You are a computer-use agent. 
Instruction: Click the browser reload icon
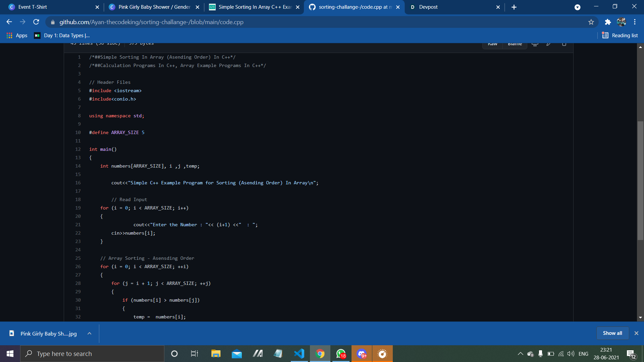[x=36, y=22]
